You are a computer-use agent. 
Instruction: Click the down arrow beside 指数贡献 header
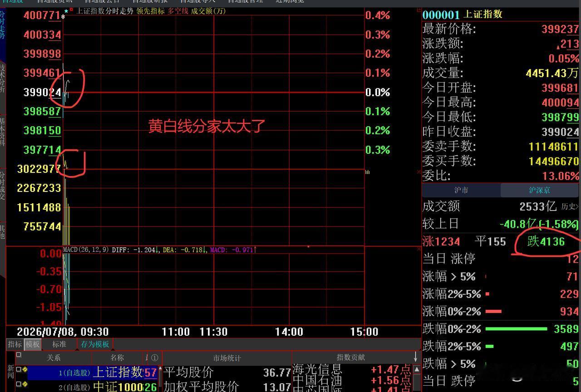point(415,357)
